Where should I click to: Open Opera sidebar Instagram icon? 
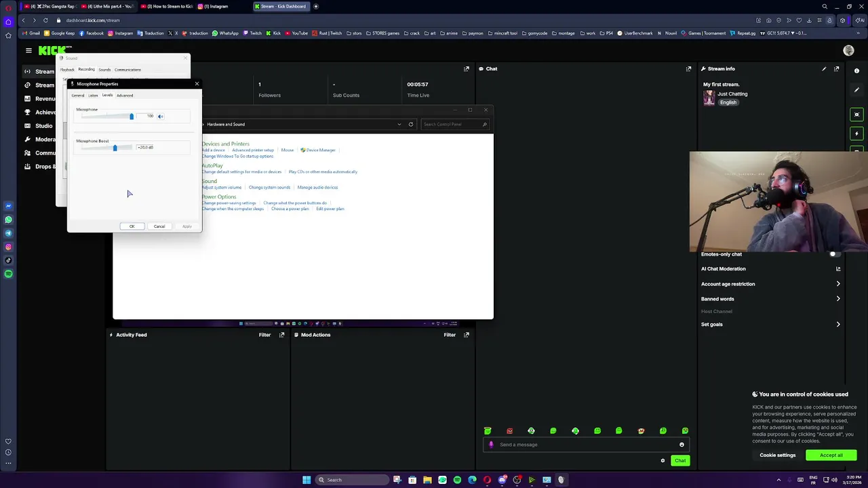pos(8,247)
